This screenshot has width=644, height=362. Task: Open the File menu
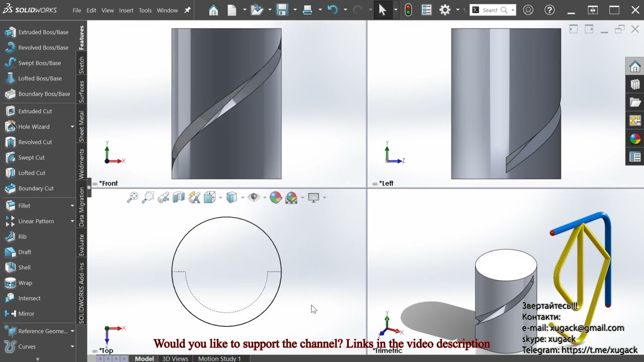click(x=77, y=10)
